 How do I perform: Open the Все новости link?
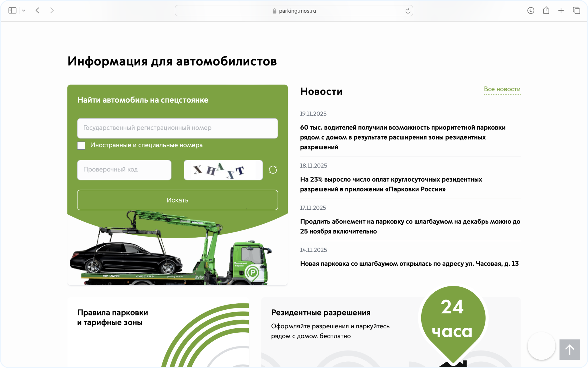(502, 89)
